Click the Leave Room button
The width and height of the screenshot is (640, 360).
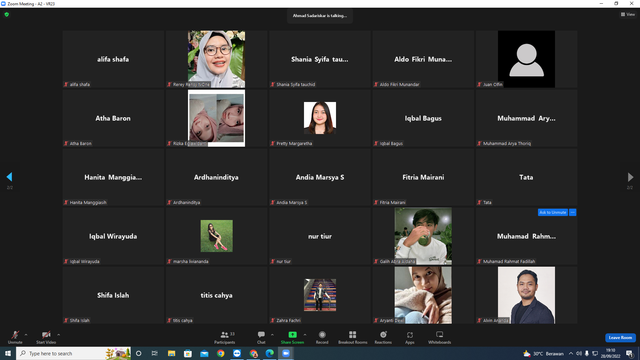point(620,338)
